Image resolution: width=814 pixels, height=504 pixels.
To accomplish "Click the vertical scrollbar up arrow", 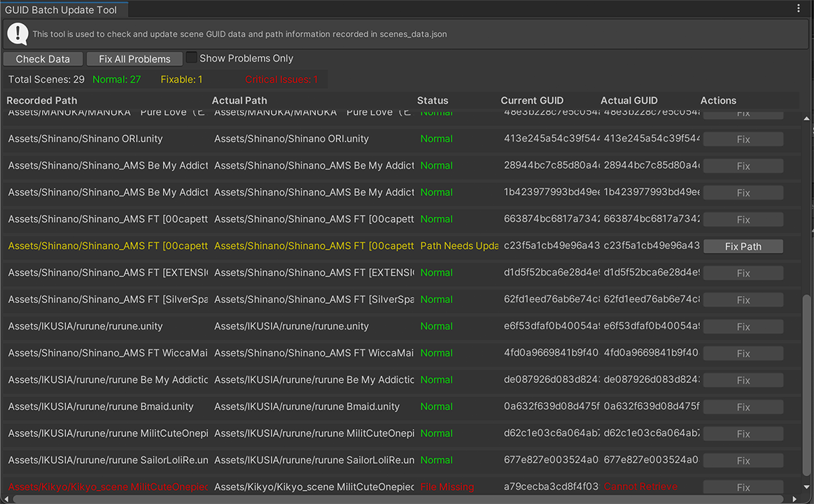I will 807,118.
